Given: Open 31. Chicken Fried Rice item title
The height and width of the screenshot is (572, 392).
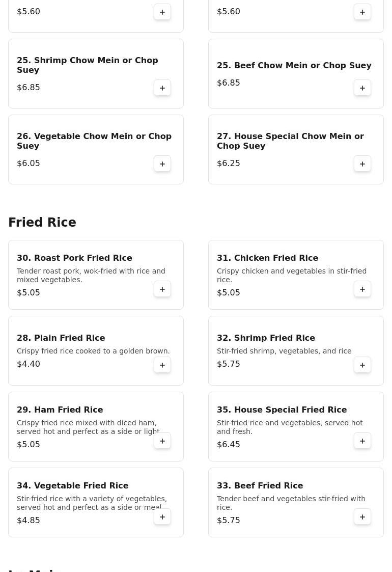Looking at the screenshot, I should click(x=267, y=258).
